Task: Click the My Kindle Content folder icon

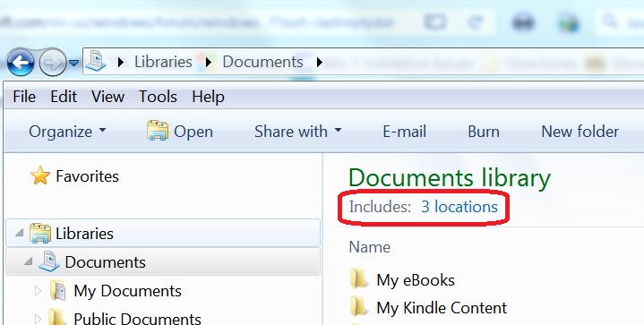Action: pos(358,306)
